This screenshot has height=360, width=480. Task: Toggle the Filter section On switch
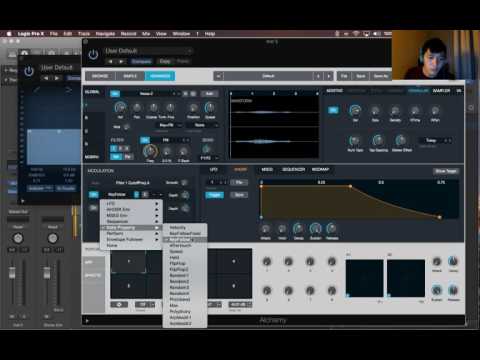(145, 140)
